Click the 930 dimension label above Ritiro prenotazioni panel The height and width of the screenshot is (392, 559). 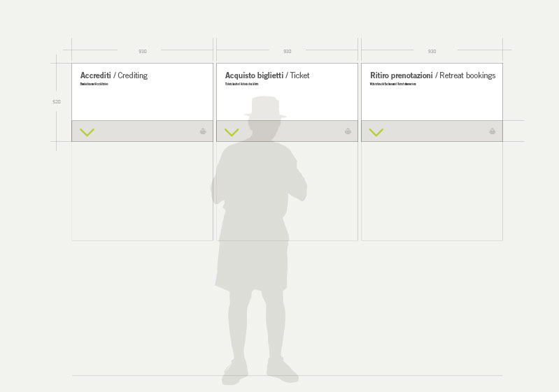click(432, 51)
